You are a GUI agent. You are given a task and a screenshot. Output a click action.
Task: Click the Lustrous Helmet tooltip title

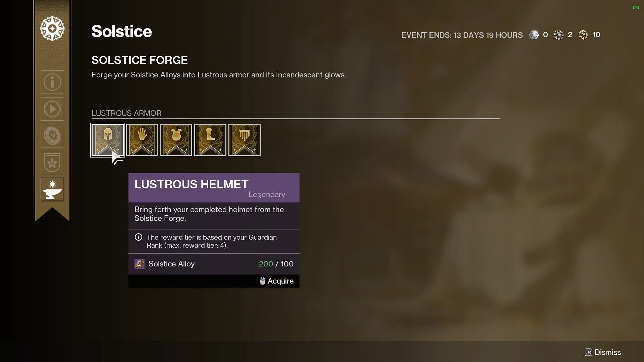[192, 184]
